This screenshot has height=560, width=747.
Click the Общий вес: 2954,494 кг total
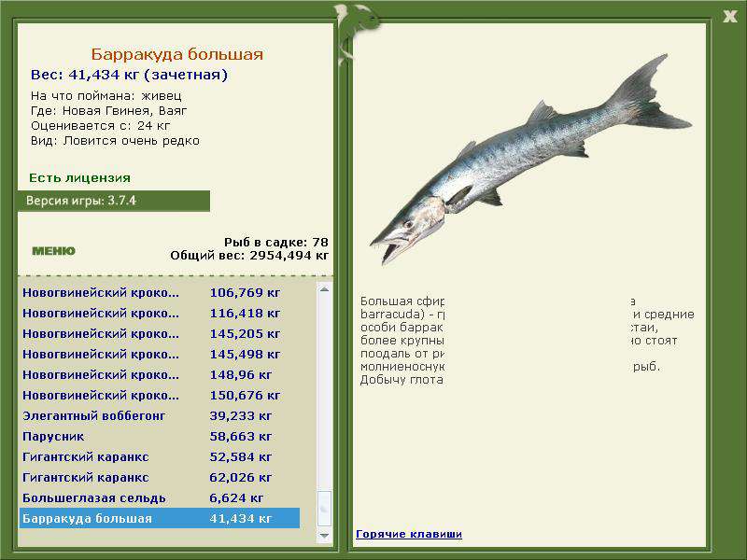tap(249, 256)
